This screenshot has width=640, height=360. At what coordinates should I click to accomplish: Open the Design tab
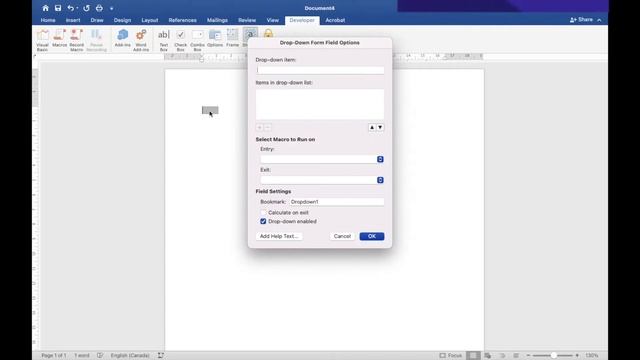tap(122, 20)
